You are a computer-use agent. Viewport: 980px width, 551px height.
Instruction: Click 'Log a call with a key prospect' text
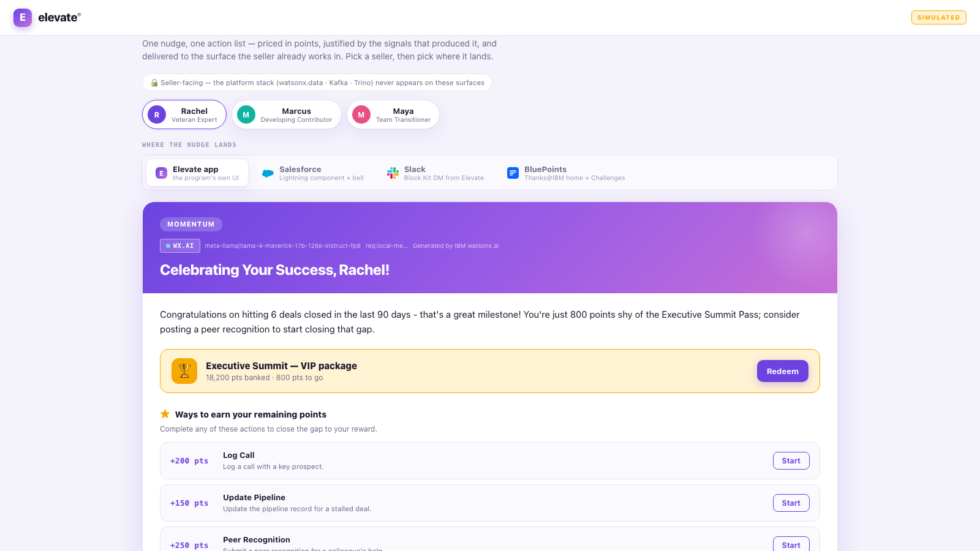click(x=273, y=467)
